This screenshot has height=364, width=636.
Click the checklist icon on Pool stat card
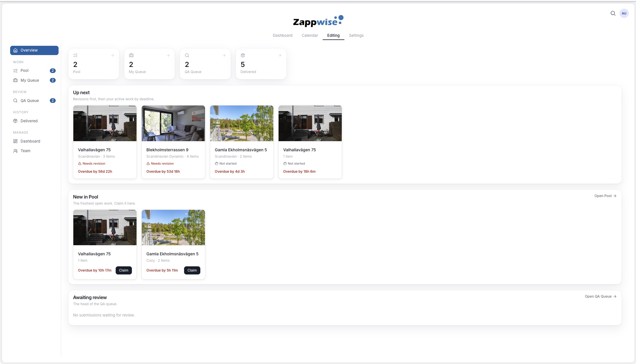pyautogui.click(x=75, y=55)
